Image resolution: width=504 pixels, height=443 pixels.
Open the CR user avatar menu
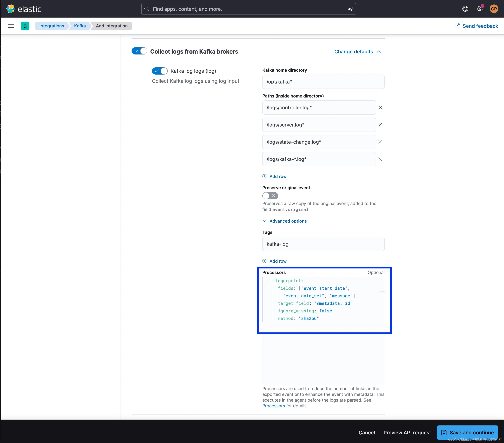(494, 9)
